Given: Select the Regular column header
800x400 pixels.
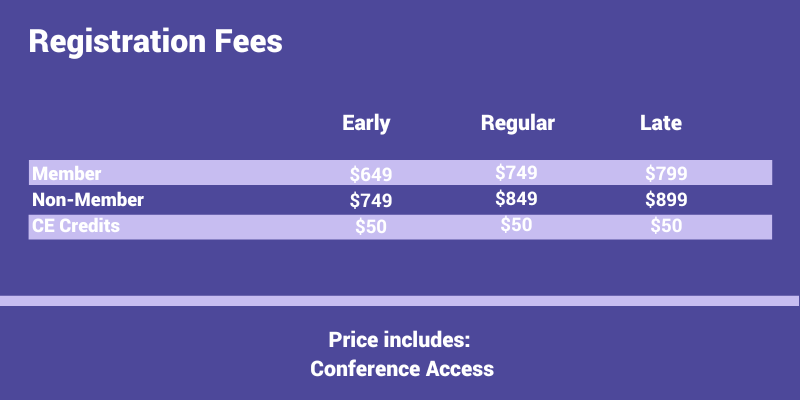Looking at the screenshot, I should point(517,124).
